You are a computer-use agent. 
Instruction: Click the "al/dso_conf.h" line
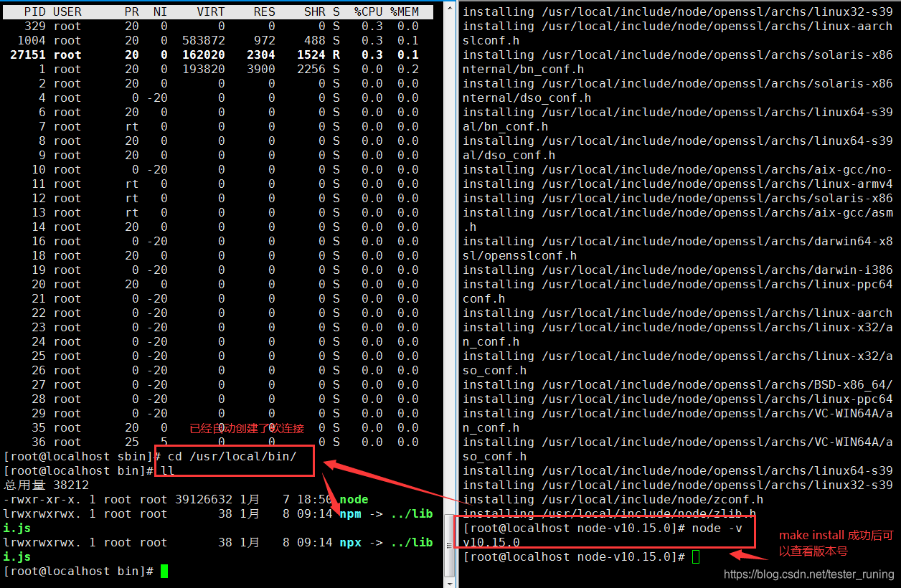click(509, 155)
